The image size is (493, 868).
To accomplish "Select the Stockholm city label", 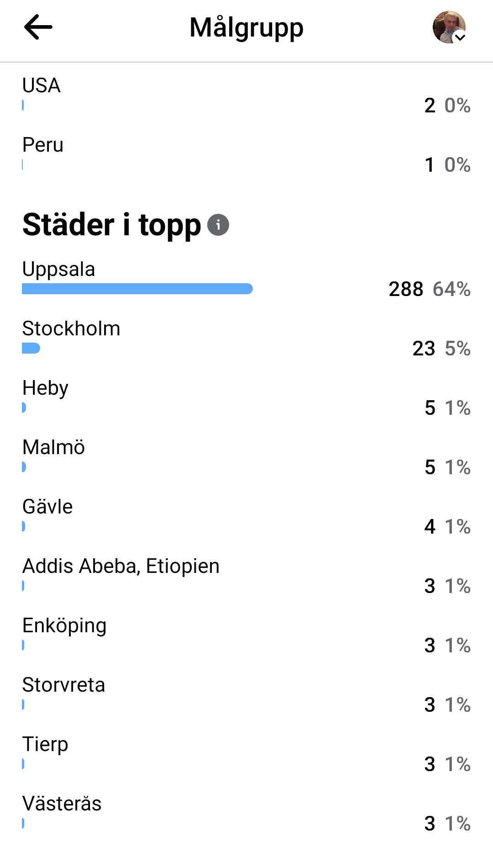I will pyautogui.click(x=71, y=328).
